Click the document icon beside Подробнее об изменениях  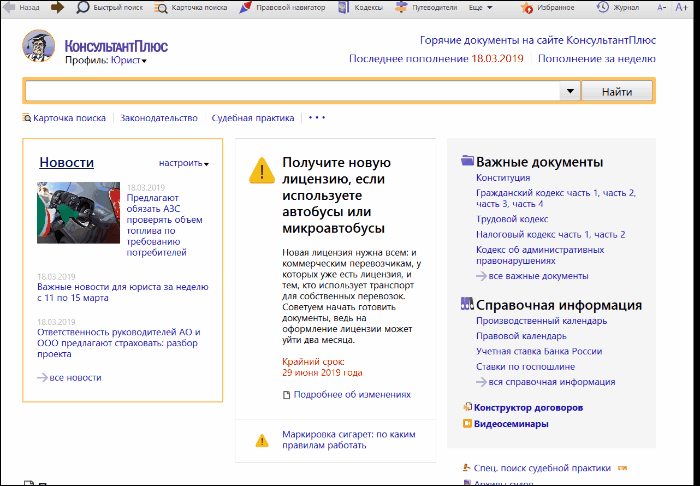287,395
